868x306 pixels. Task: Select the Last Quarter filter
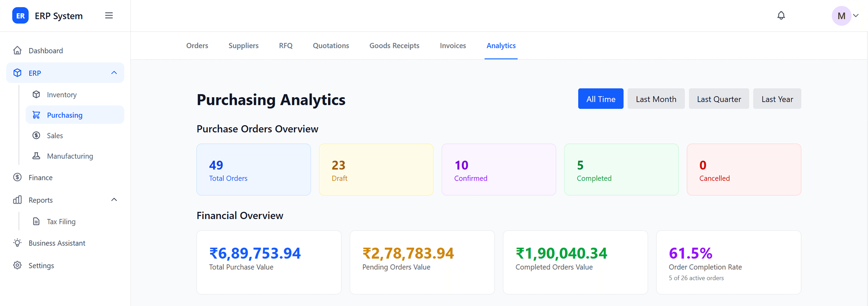[719, 99]
